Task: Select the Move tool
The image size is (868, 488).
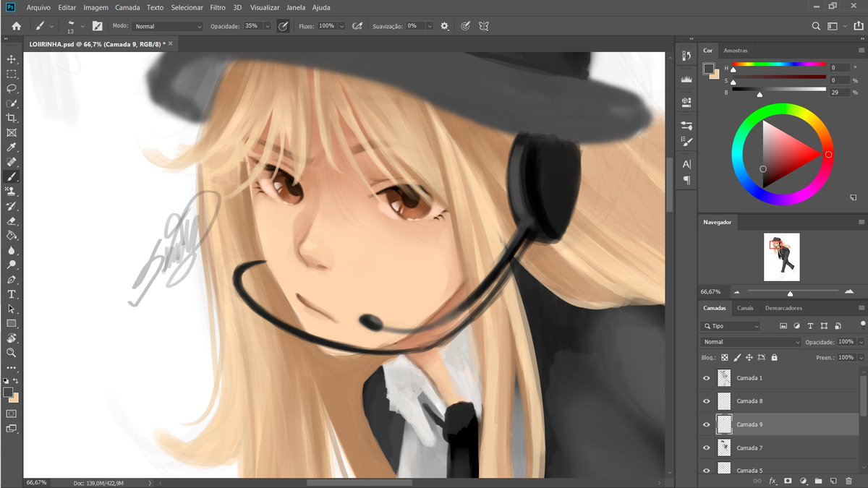Action: [12, 59]
